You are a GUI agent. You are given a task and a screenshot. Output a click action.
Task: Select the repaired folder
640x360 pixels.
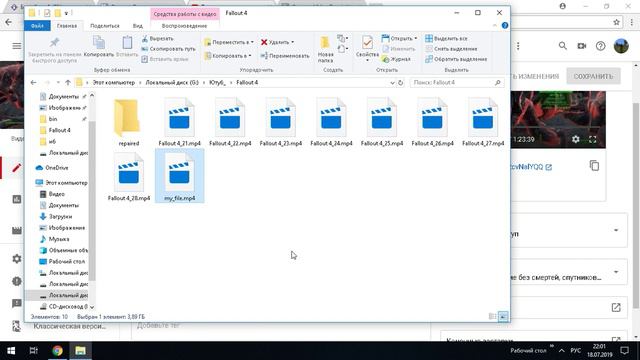(129, 122)
